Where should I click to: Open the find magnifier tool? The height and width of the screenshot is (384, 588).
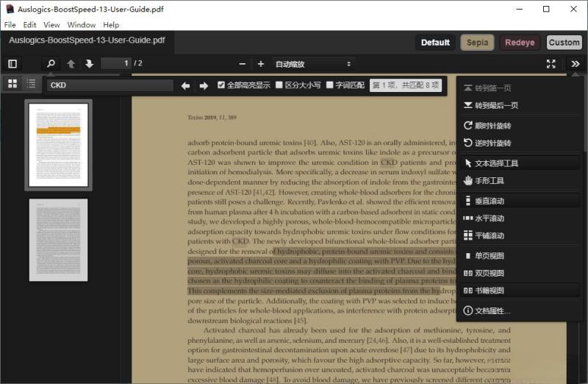click(51, 64)
